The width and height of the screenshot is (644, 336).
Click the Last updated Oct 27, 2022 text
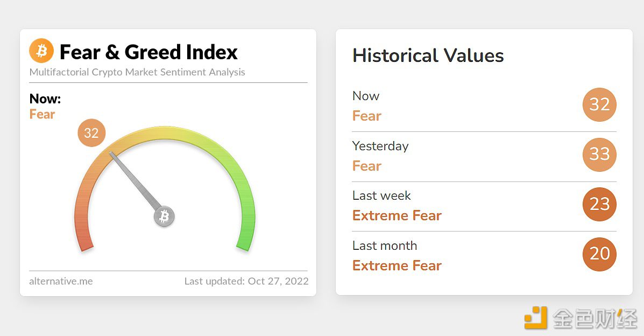pyautogui.click(x=246, y=281)
